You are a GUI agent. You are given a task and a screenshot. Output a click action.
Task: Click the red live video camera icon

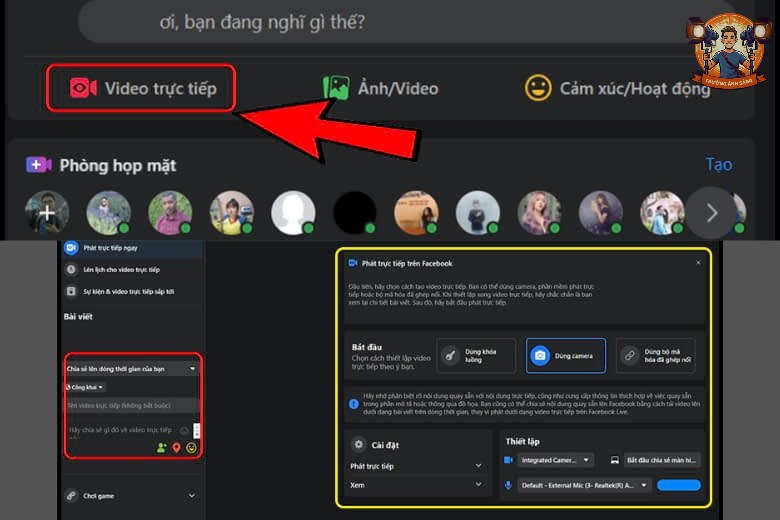(x=83, y=88)
